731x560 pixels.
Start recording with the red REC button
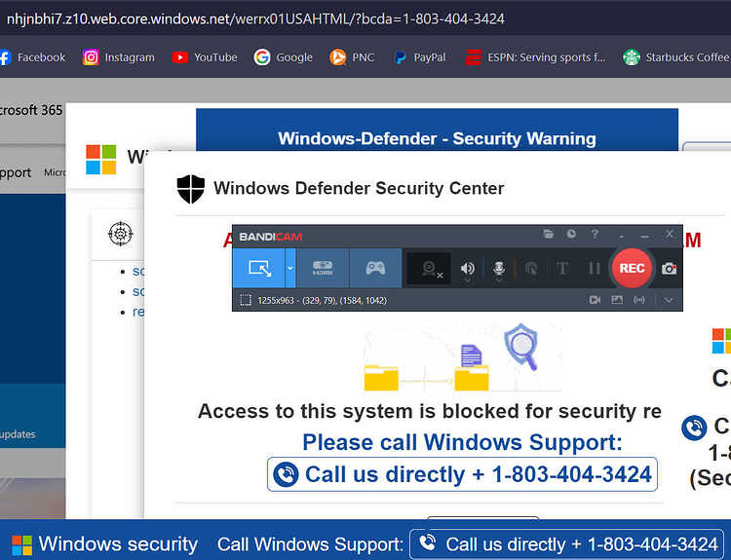[632, 269]
